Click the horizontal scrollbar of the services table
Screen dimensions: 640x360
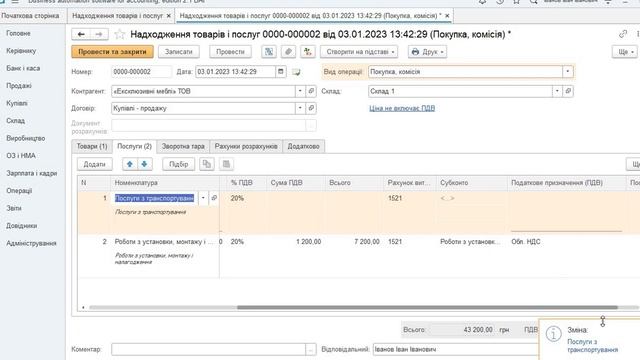point(427,307)
